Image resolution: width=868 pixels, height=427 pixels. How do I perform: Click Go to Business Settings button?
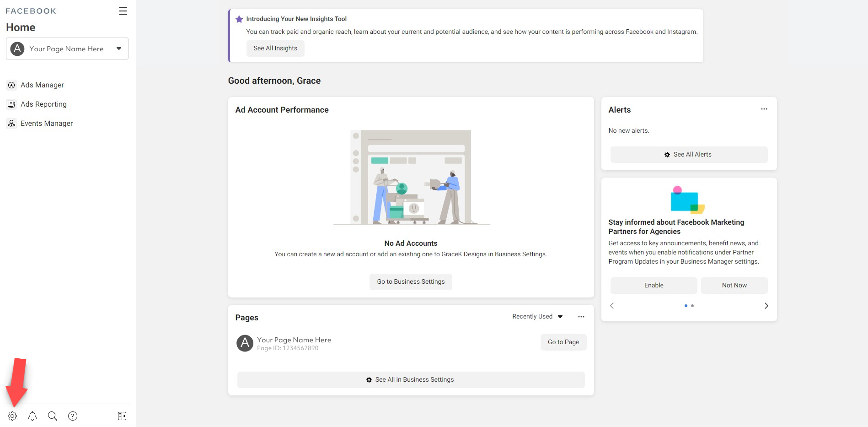pyautogui.click(x=411, y=282)
